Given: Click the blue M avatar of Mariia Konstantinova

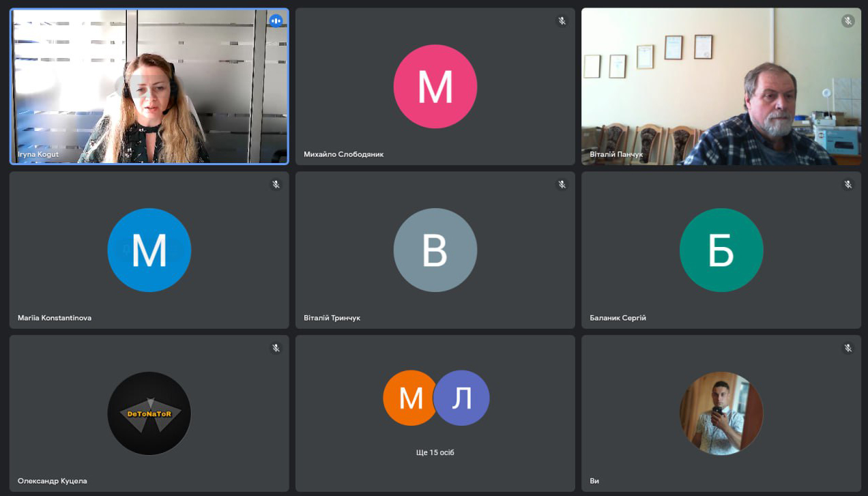Looking at the screenshot, I should (x=149, y=250).
